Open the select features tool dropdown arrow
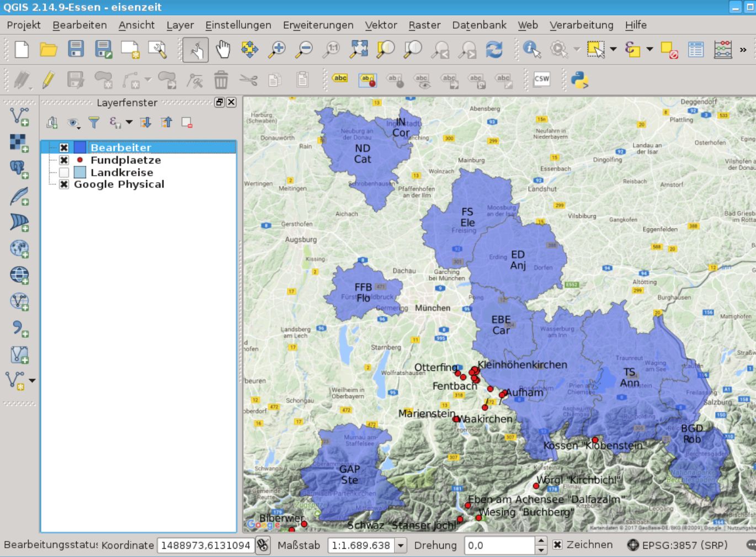Image resolution: width=756 pixels, height=557 pixels. coord(613,50)
